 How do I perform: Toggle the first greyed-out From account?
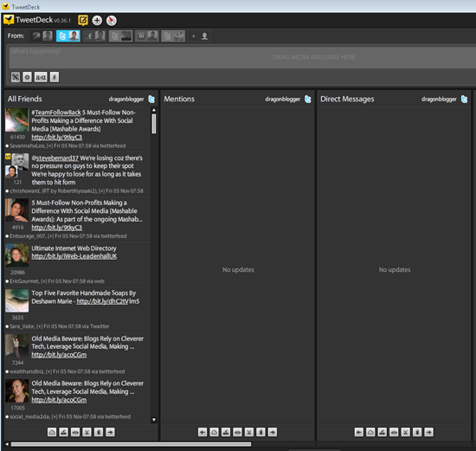[42, 35]
